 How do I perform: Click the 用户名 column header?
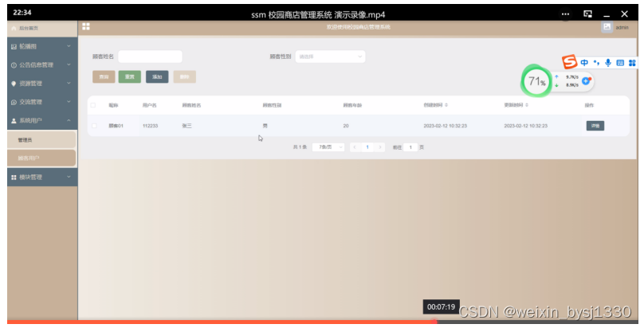[150, 105]
